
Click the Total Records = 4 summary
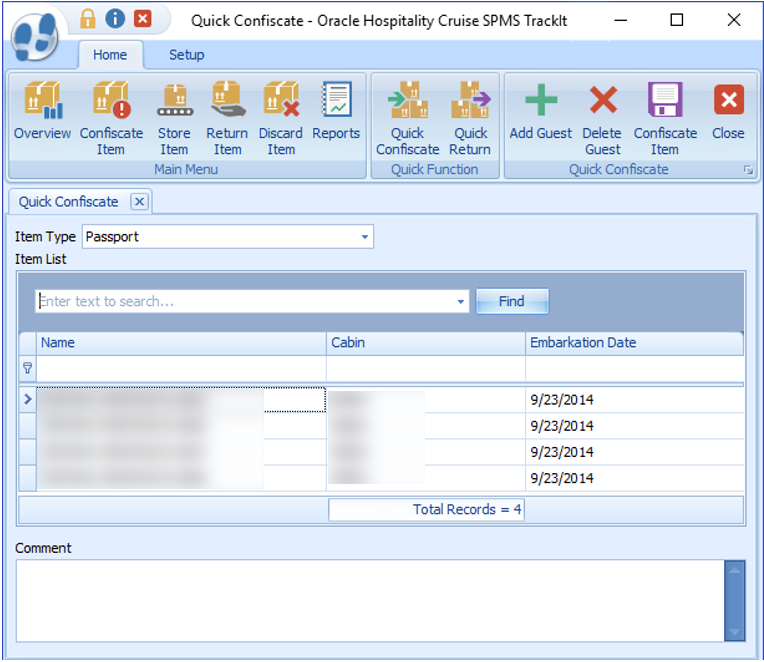426,510
